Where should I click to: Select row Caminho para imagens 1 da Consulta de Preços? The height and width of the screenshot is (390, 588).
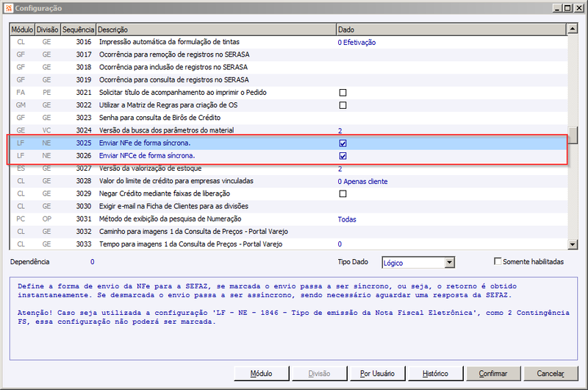[288, 232]
